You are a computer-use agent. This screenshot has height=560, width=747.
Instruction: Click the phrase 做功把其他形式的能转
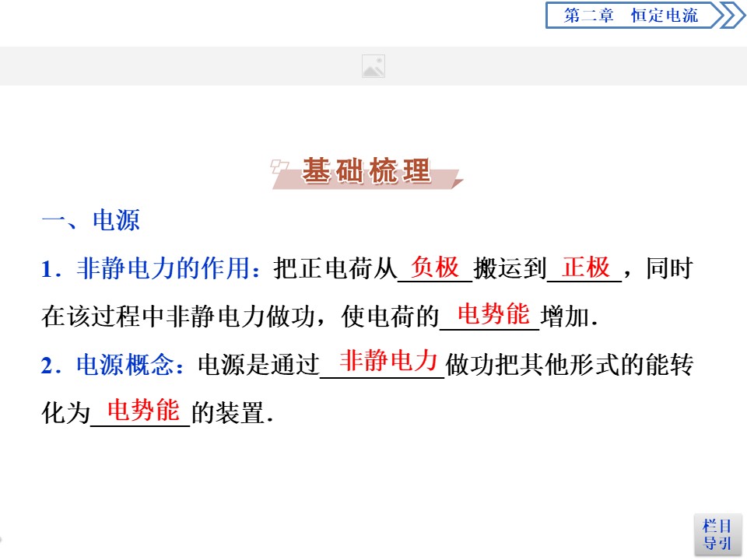569,365
